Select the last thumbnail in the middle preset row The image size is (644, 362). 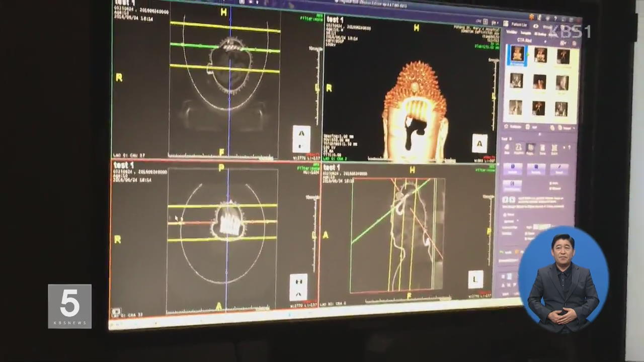click(x=562, y=82)
